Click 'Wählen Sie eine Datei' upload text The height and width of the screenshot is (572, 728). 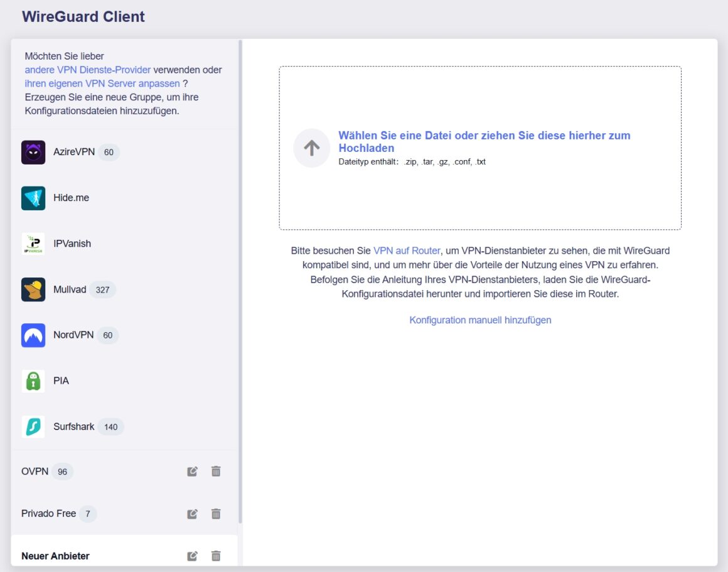click(484, 142)
